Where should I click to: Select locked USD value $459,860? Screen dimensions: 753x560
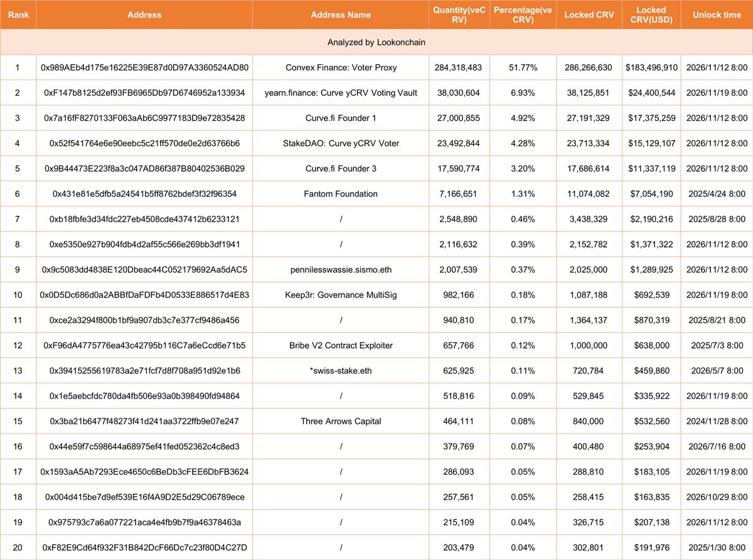651,371
